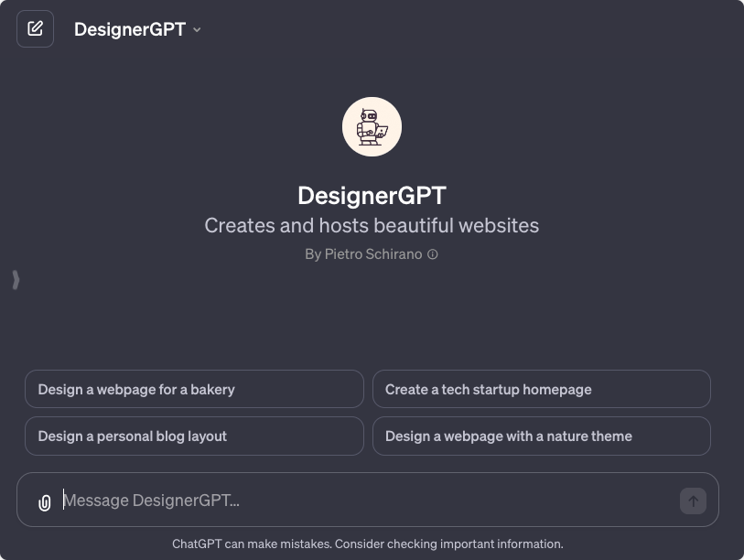Start a new chat with the compose icon
This screenshot has width=744, height=560.
click(35, 28)
